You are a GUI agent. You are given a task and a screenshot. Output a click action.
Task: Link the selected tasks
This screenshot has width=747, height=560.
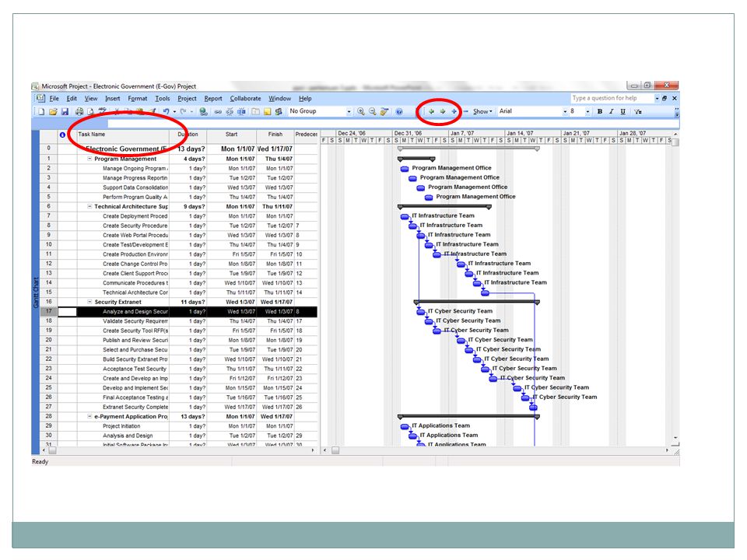pyautogui.click(x=218, y=111)
